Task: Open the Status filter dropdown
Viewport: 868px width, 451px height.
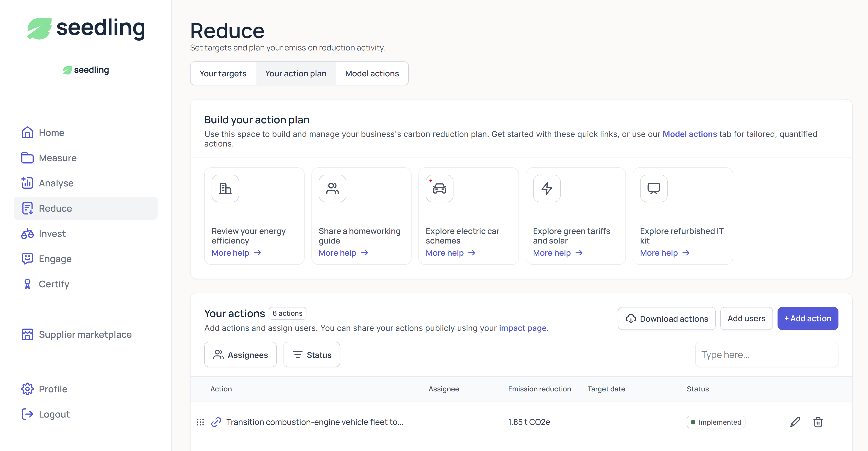Action: pos(311,354)
